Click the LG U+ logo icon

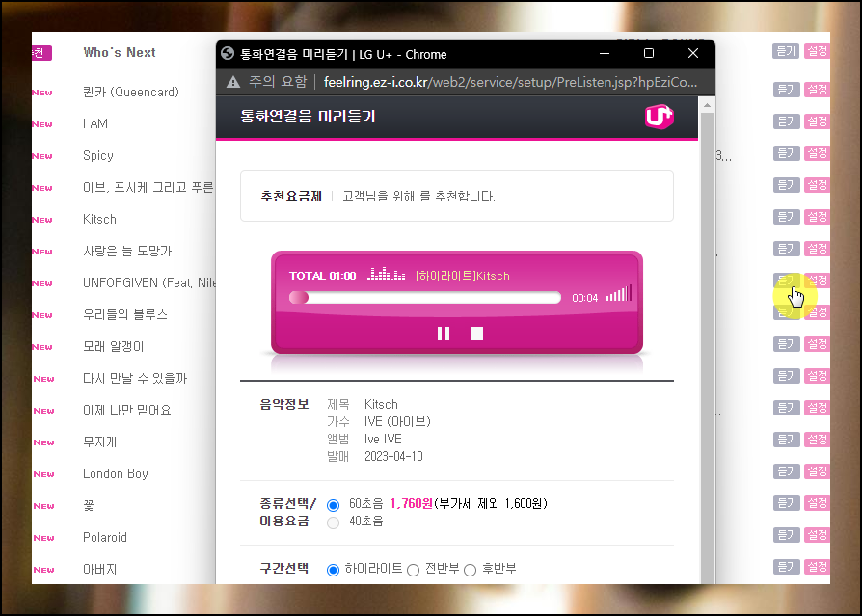pos(659,117)
